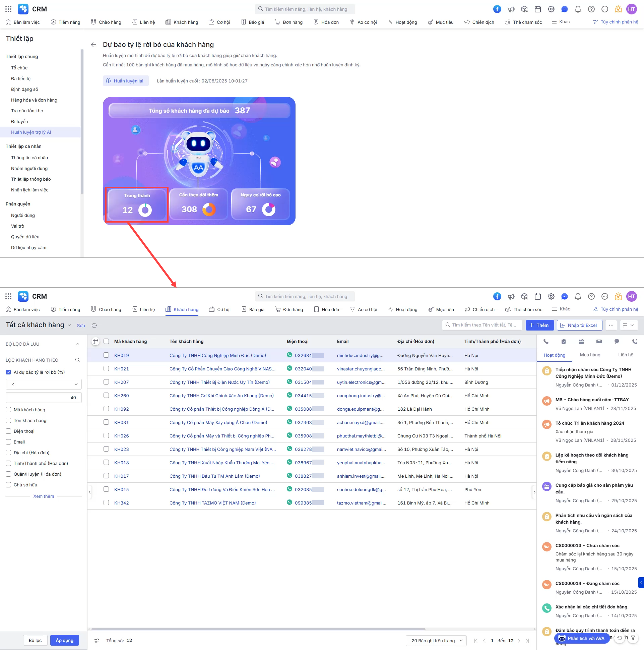Click phone icon in KH019 row
The width and height of the screenshot is (644, 650).
pyautogui.click(x=289, y=355)
